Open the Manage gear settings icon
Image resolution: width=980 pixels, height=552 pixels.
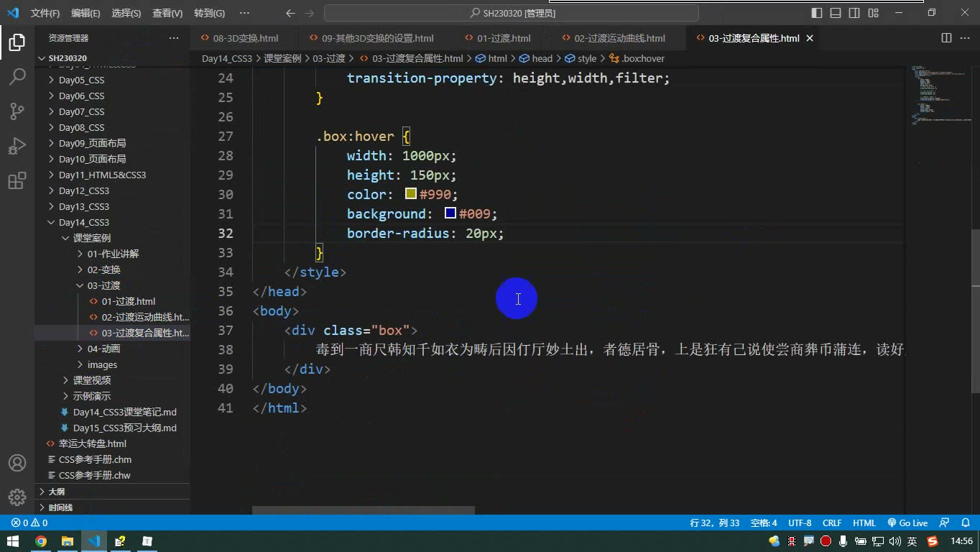[x=17, y=497]
